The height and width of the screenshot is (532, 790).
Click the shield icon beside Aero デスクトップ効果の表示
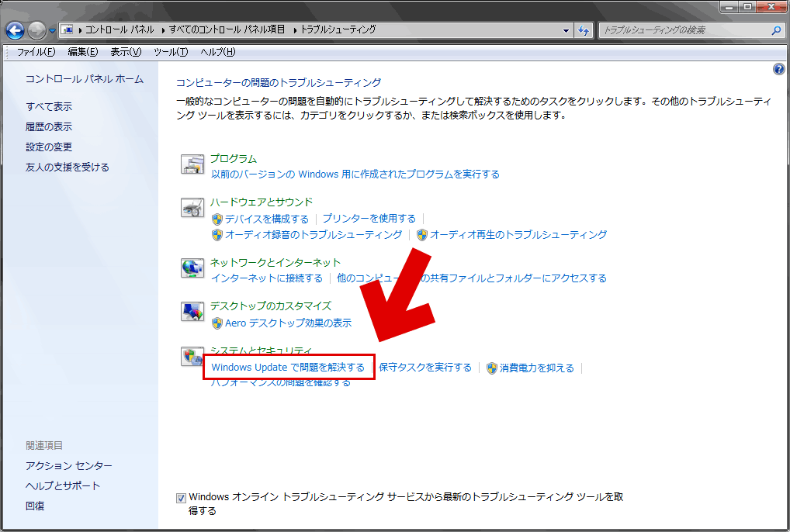(x=217, y=323)
